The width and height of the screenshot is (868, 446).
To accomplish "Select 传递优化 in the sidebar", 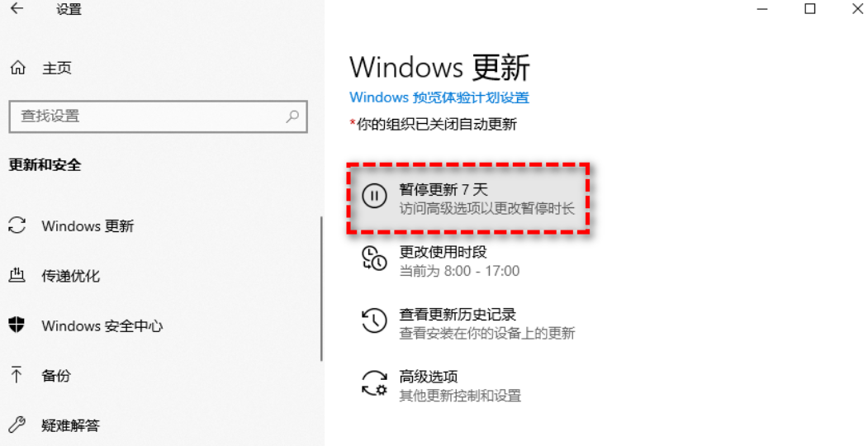I will point(71,276).
